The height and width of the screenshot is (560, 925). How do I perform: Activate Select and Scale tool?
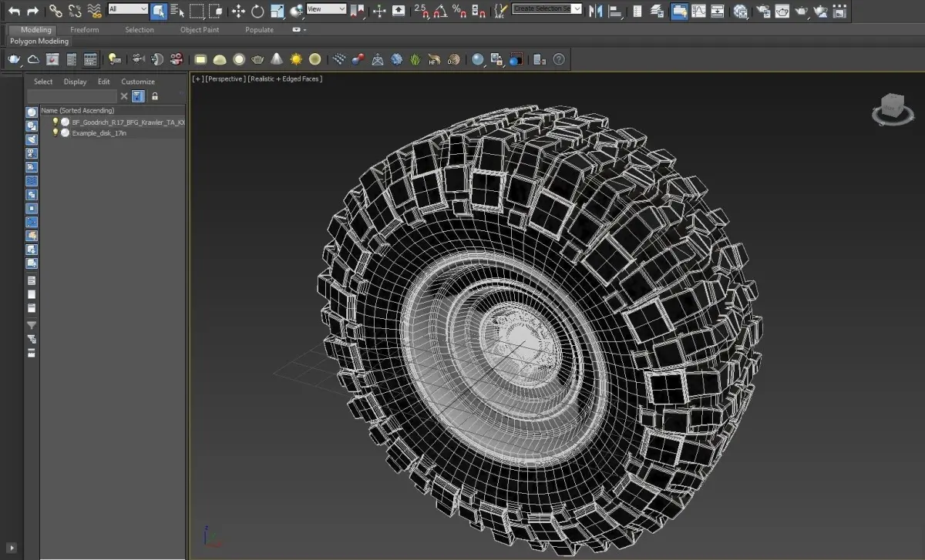pyautogui.click(x=277, y=11)
